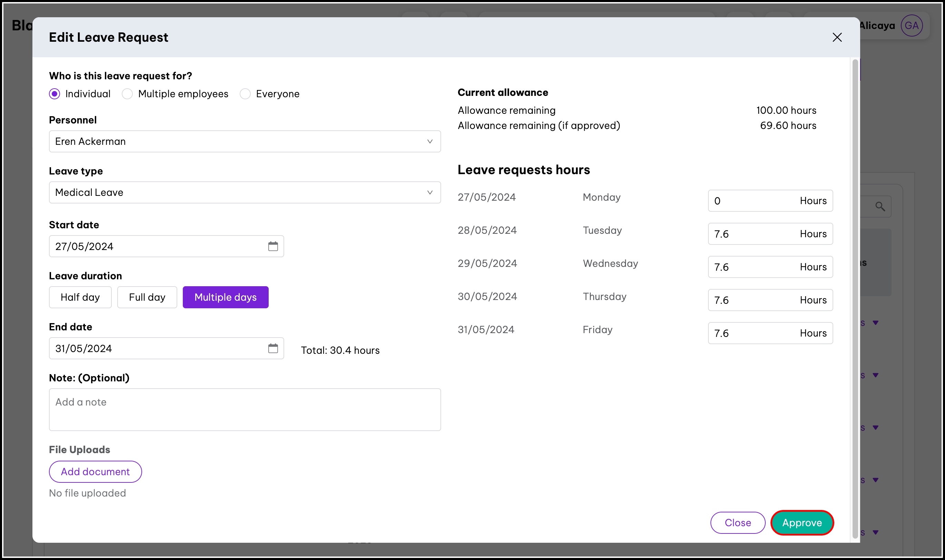Click the Add document upload button

point(95,472)
